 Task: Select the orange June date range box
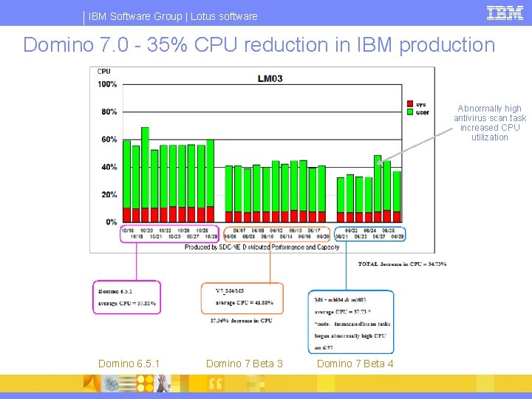pyautogui.click(x=277, y=233)
